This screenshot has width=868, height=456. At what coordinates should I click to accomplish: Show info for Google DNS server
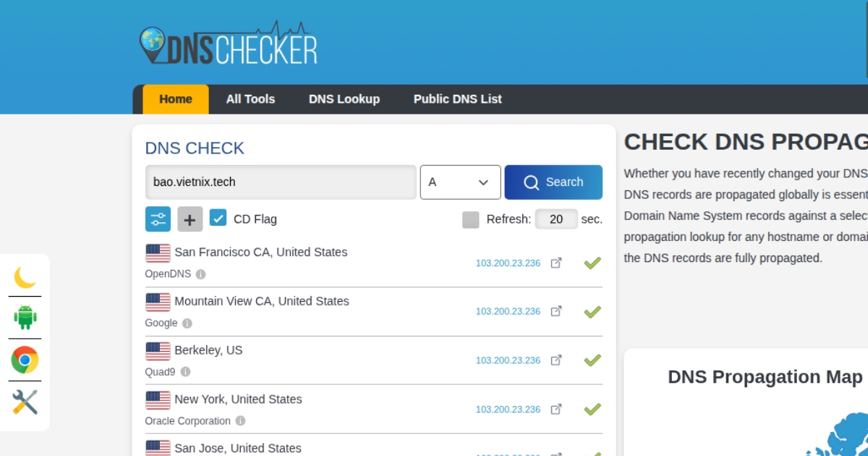(187, 324)
